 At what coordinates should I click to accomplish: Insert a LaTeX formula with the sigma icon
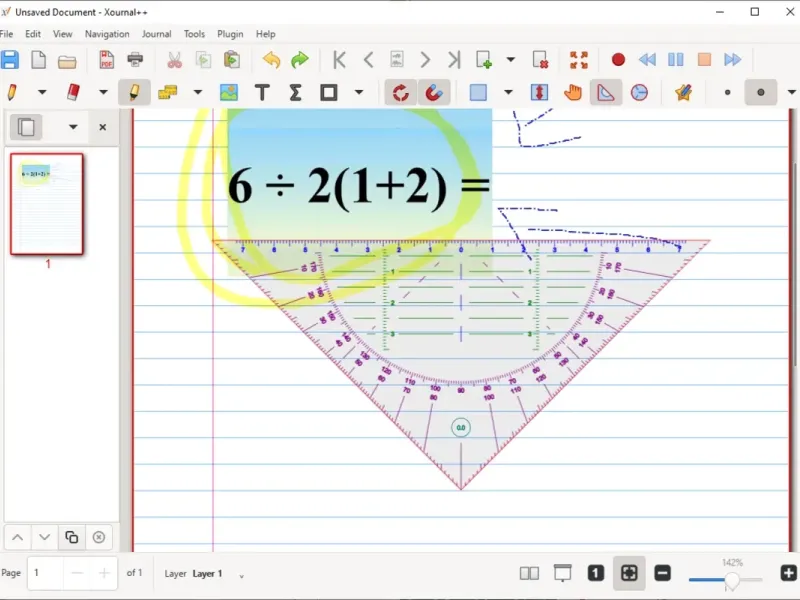[x=295, y=92]
